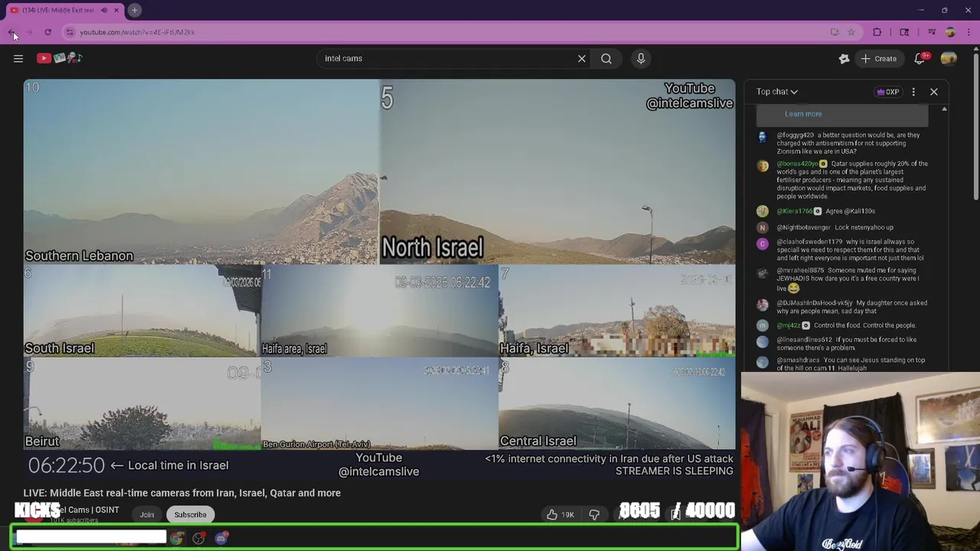
Task: Subscribe to the channel
Action: (190, 515)
